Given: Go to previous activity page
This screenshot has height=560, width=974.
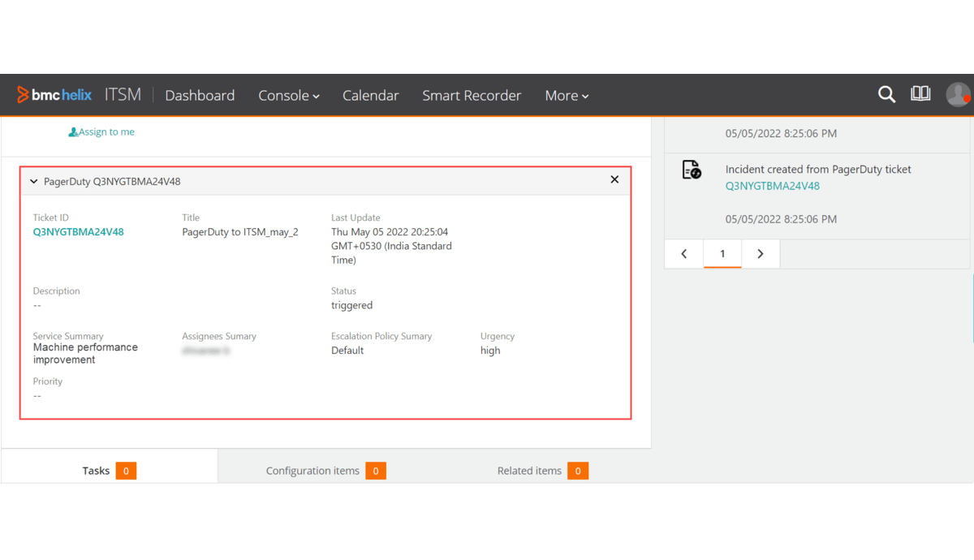Looking at the screenshot, I should [x=684, y=254].
